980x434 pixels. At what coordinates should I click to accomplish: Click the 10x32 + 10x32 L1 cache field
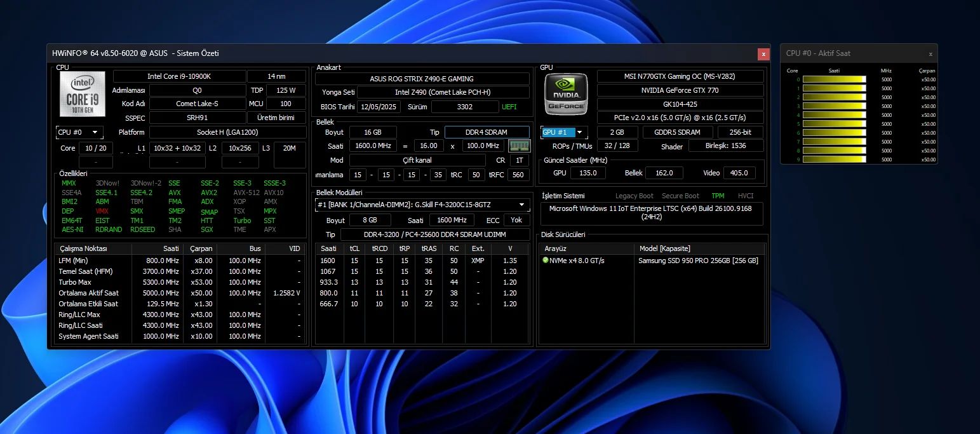pos(177,148)
